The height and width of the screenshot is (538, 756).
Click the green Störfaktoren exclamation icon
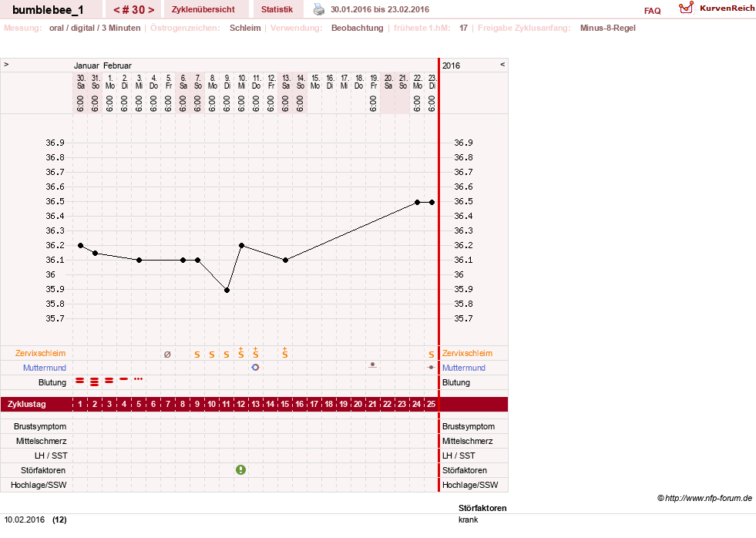tap(240, 469)
